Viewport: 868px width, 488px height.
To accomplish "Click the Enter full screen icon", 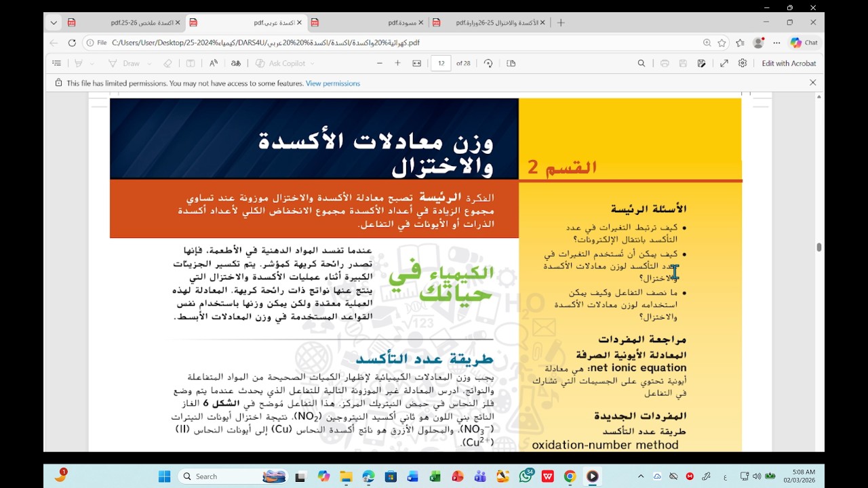I will click(724, 63).
